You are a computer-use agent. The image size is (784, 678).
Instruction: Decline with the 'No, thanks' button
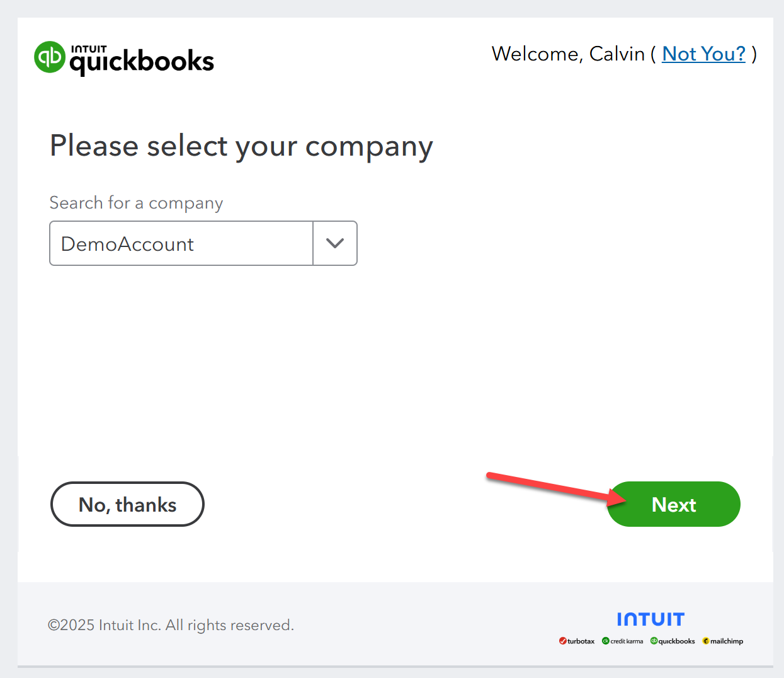tap(127, 504)
